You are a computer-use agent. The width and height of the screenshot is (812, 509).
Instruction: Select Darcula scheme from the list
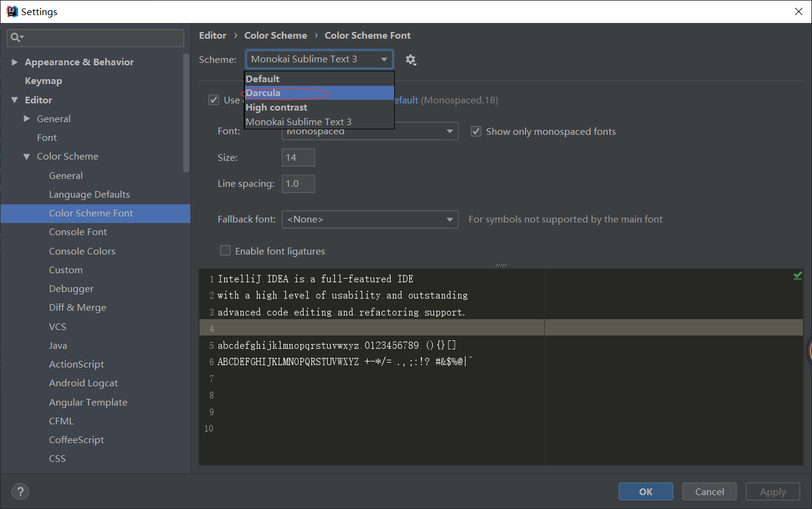[319, 93]
